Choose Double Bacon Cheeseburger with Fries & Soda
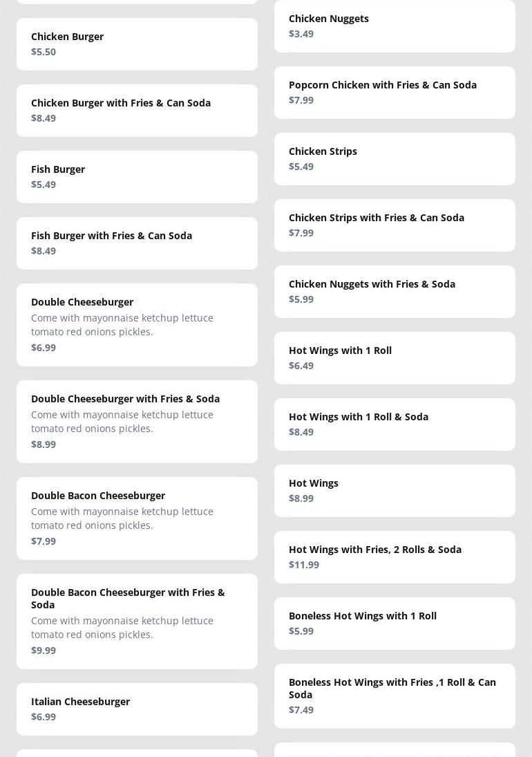 137,621
